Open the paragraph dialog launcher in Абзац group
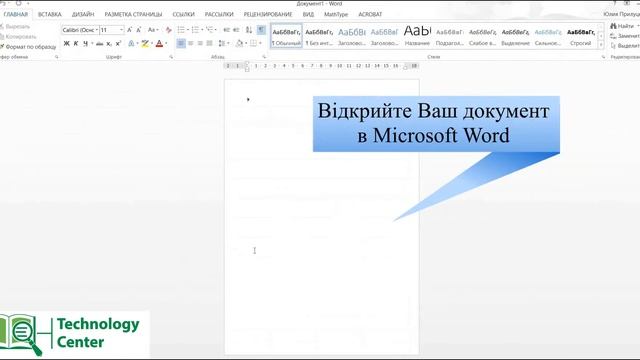This screenshot has width=640, height=360. click(264, 57)
